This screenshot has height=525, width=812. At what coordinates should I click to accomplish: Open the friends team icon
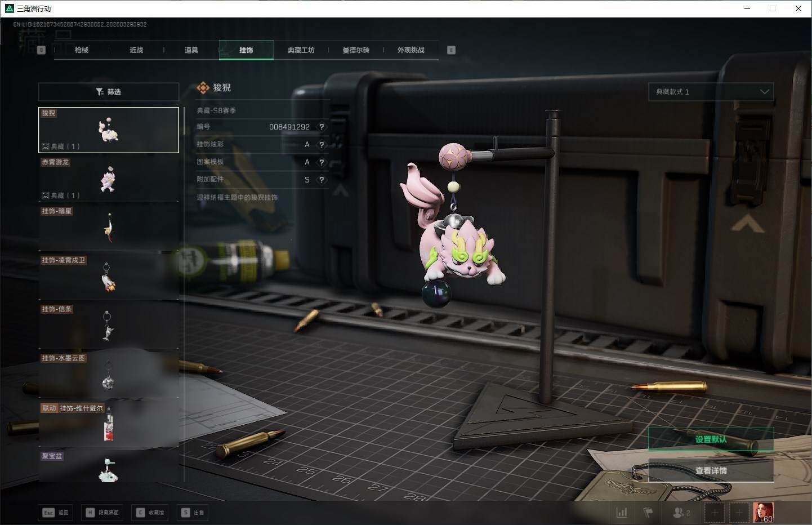click(681, 513)
